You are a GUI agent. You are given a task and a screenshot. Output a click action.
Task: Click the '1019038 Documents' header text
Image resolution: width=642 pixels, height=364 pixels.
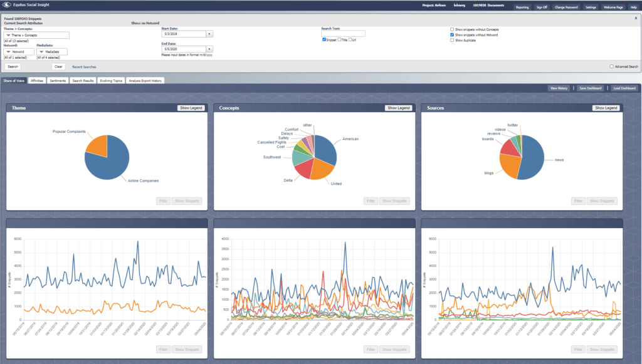(488, 5)
